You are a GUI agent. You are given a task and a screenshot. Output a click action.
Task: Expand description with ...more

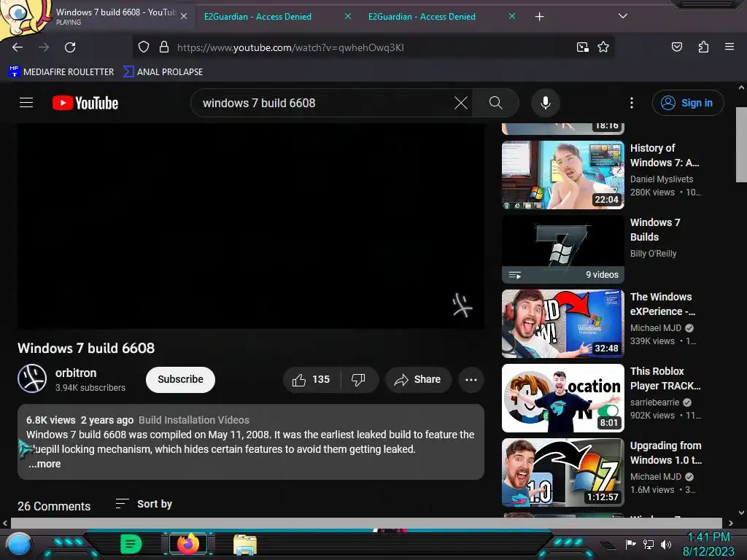[44, 464]
